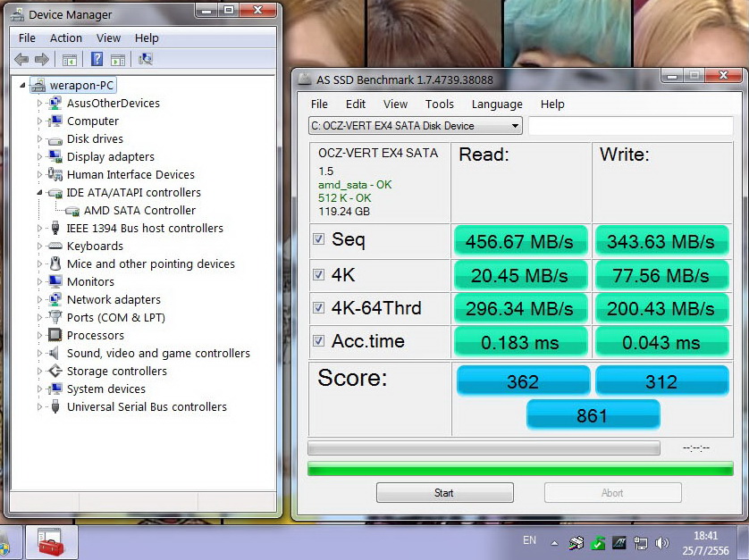The height and width of the screenshot is (560, 749).
Task: Toggle the Seq test checkbox
Action: pyautogui.click(x=318, y=238)
